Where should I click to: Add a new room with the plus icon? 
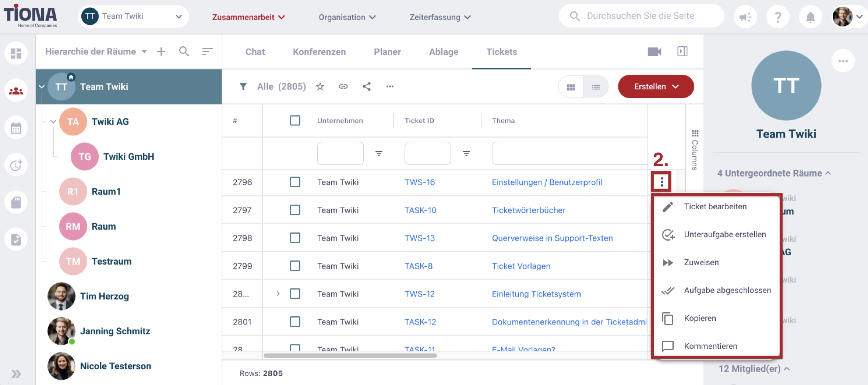(x=161, y=52)
